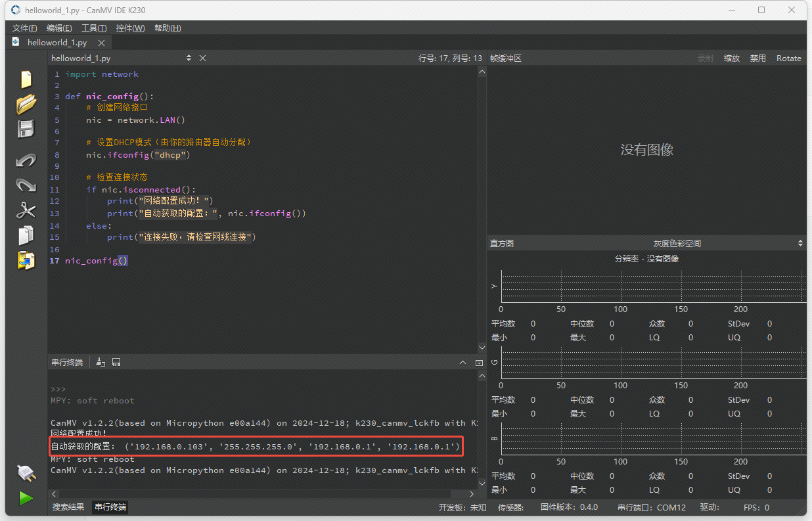The height and width of the screenshot is (521, 812).
Task: Open a file with the folder icon
Action: [26, 104]
